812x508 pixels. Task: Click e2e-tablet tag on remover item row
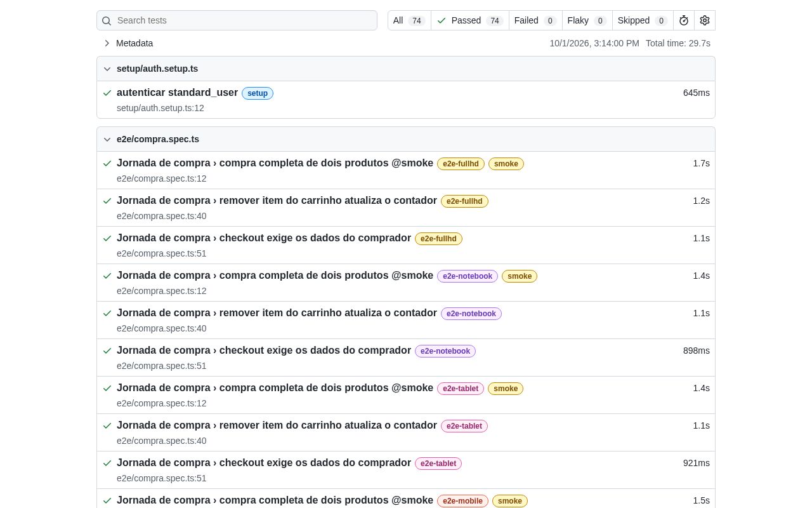(x=464, y=426)
